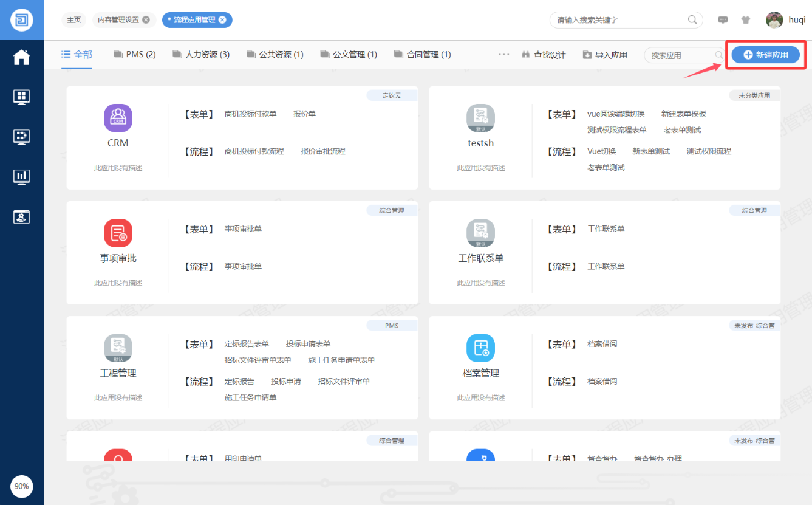The height and width of the screenshot is (505, 812).
Task: Expand more categories with the ellipsis
Action: tap(503, 55)
